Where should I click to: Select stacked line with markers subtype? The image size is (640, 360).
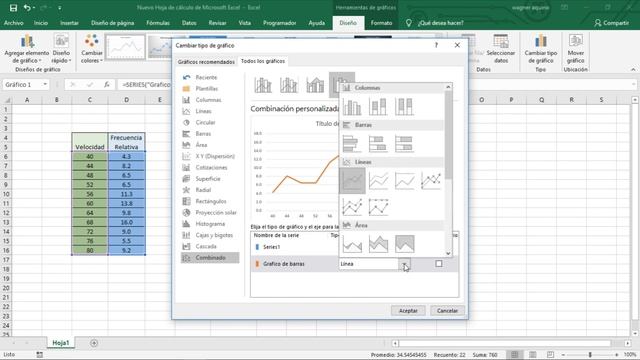[x=352, y=207]
